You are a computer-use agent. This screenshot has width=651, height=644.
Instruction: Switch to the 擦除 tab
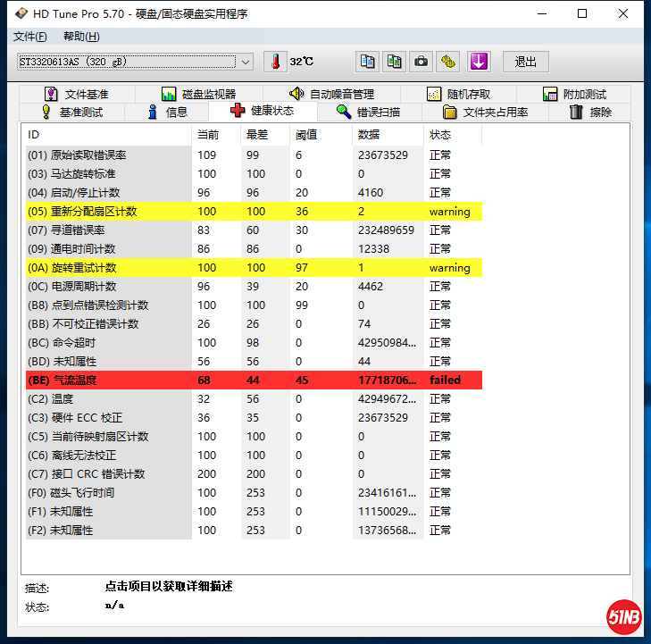590,113
